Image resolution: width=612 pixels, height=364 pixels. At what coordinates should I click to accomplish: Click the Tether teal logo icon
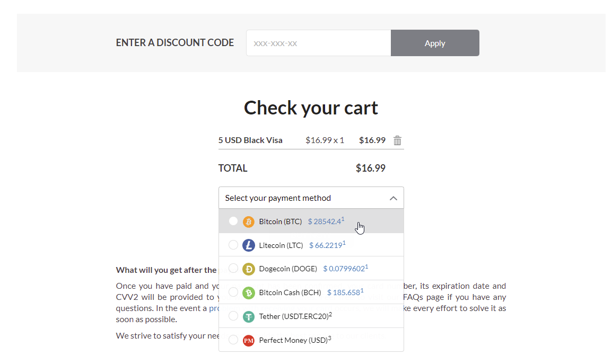pyautogui.click(x=249, y=316)
